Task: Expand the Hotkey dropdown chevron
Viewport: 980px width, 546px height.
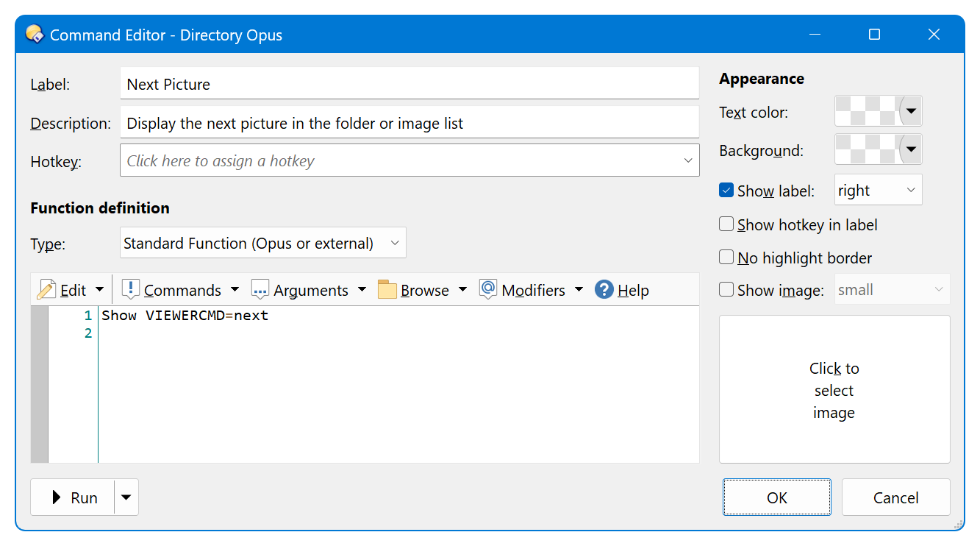Action: (688, 160)
